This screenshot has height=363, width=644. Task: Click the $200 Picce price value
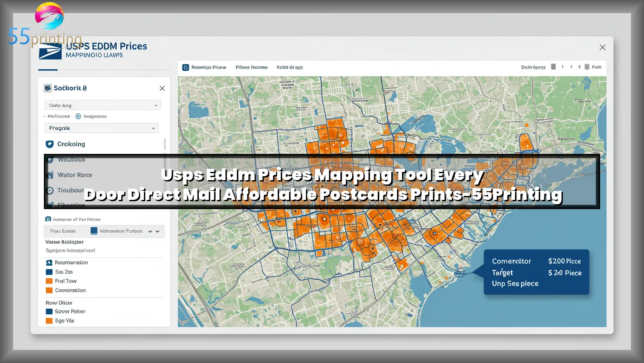[x=565, y=261]
